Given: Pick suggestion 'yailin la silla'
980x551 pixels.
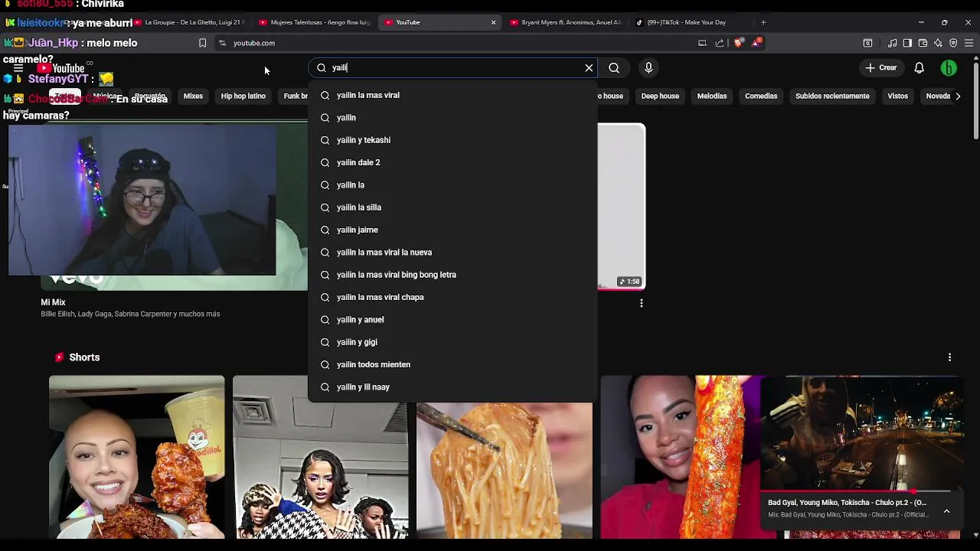Looking at the screenshot, I should (x=452, y=207).
